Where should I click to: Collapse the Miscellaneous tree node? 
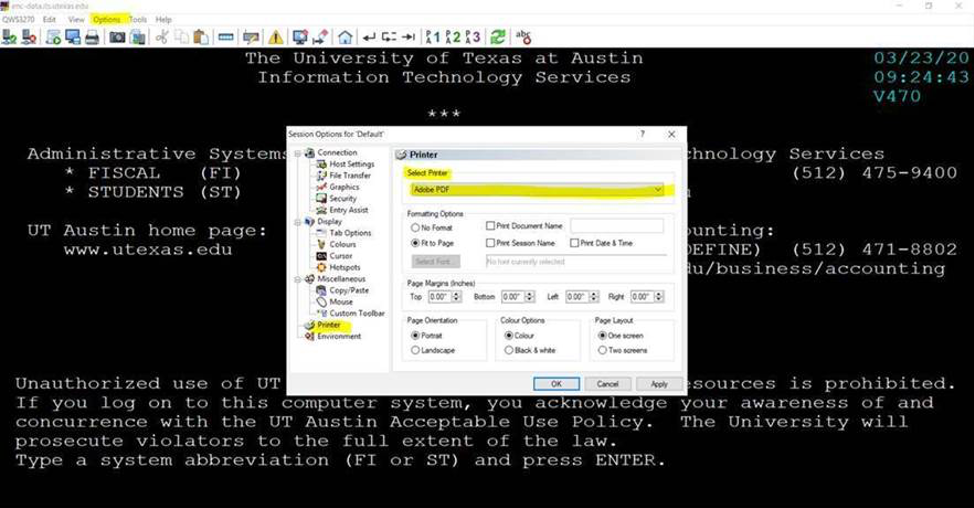click(297, 279)
